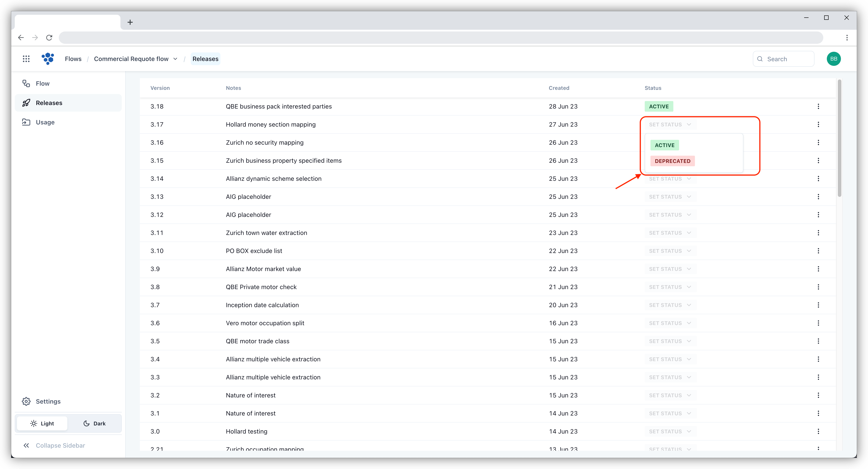This screenshot has height=469, width=868.
Task: Choose ACTIVE in the status menu
Action: 665,145
